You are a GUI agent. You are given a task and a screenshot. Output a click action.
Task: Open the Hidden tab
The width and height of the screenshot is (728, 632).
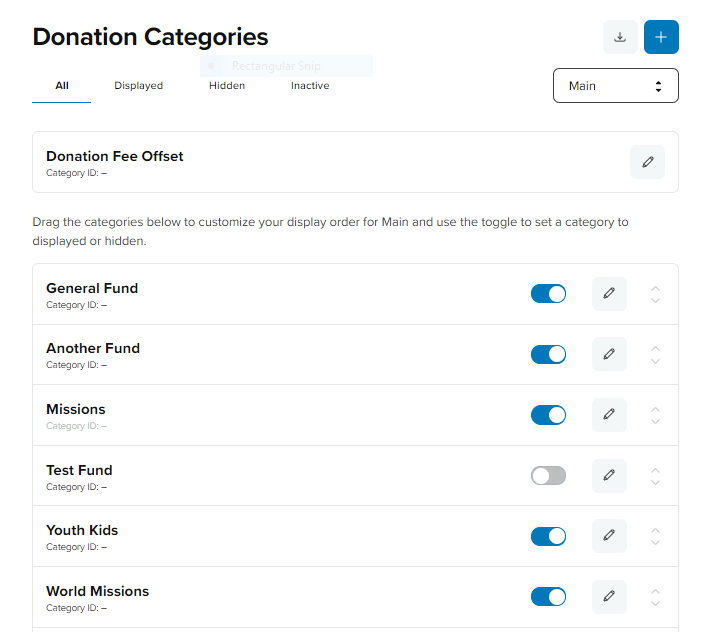227,86
